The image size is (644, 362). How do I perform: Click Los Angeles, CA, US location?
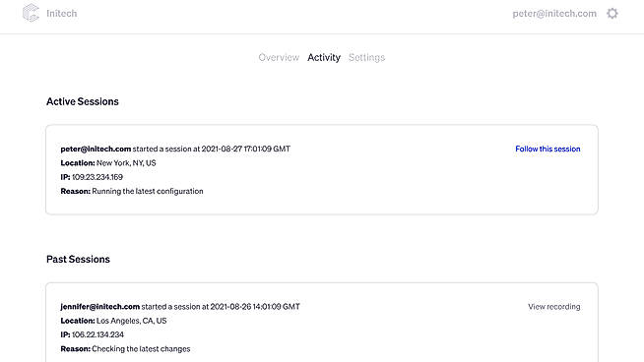131,321
